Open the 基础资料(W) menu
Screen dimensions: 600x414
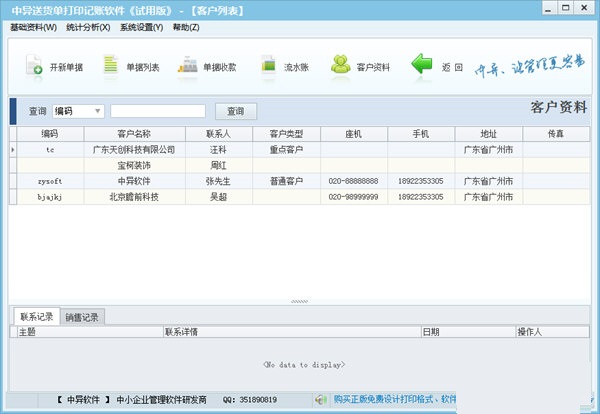[33, 27]
